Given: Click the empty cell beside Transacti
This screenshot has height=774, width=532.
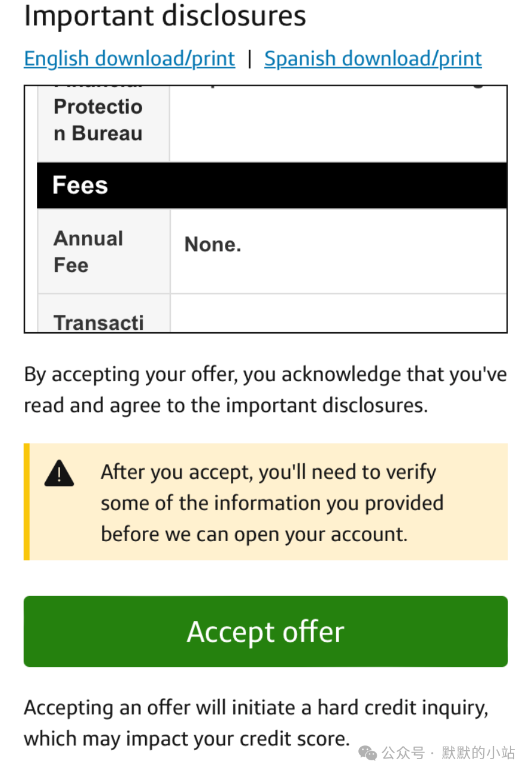Looking at the screenshot, I should pyautogui.click(x=339, y=313).
